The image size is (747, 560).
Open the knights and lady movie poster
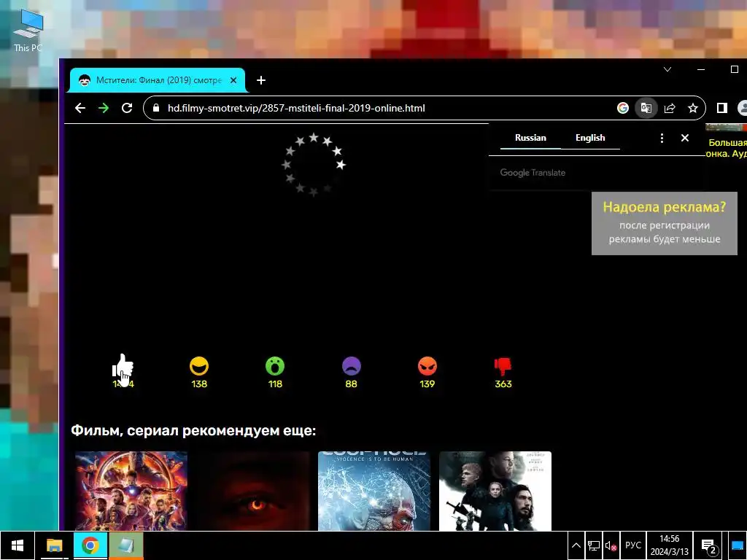[x=495, y=491]
